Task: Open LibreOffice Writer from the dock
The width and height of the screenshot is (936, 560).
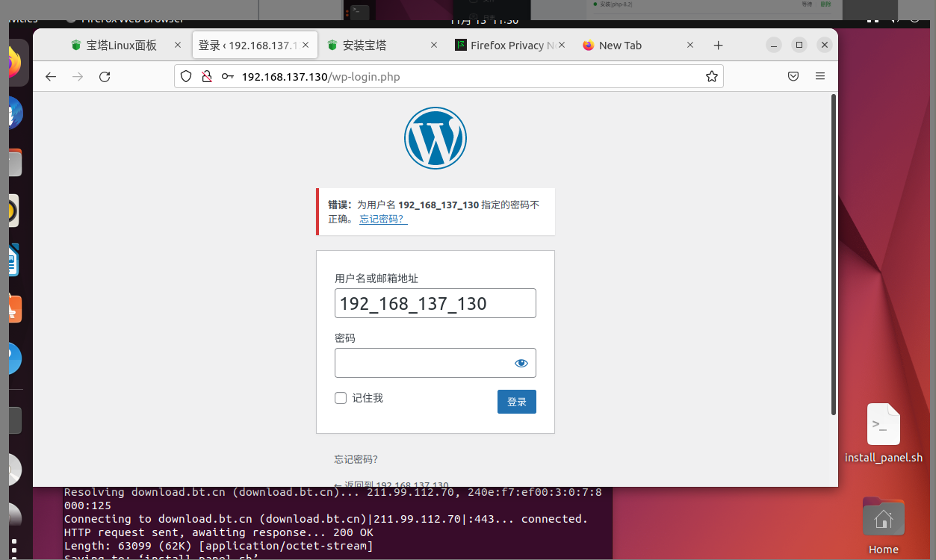Action: (x=15, y=261)
